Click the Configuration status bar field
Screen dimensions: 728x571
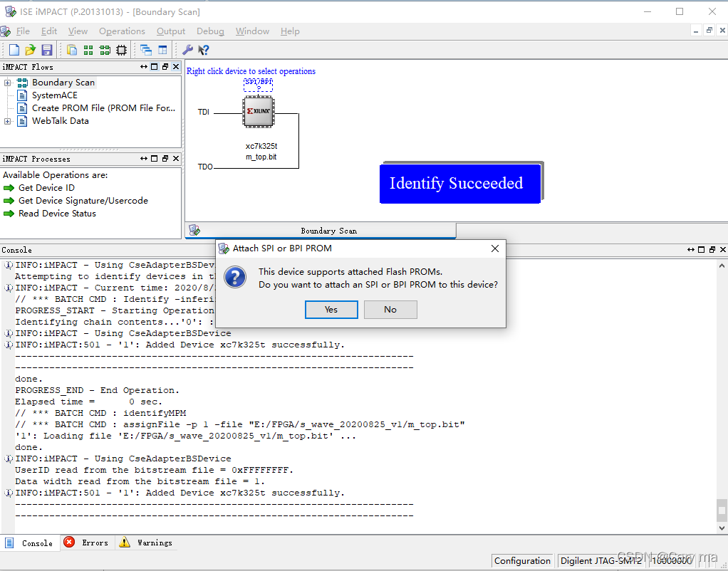tap(522, 561)
